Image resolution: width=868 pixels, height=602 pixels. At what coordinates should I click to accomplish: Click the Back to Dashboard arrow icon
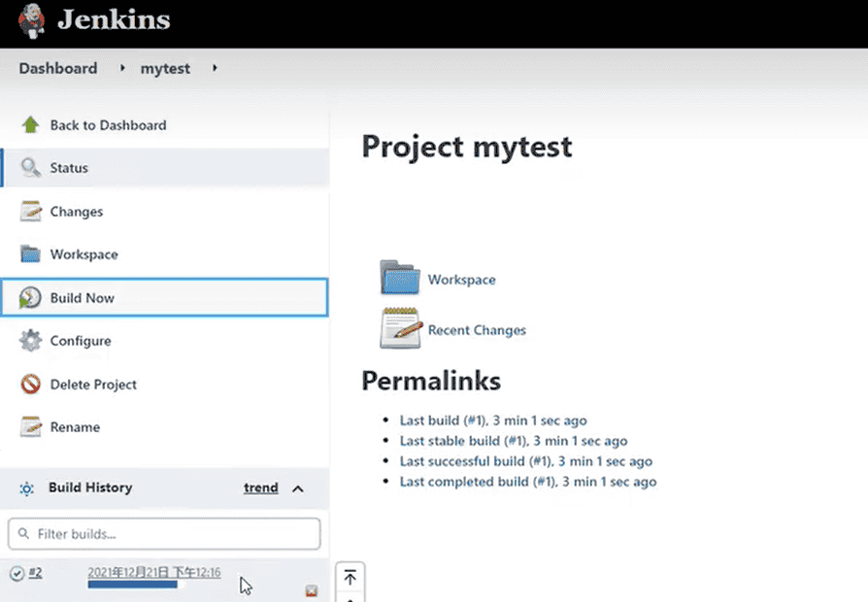(31, 125)
